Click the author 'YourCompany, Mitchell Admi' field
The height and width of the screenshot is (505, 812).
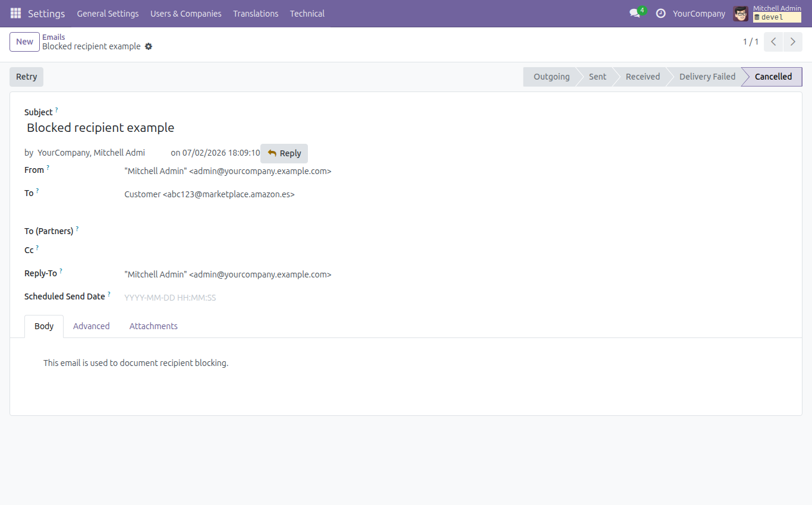coord(91,153)
